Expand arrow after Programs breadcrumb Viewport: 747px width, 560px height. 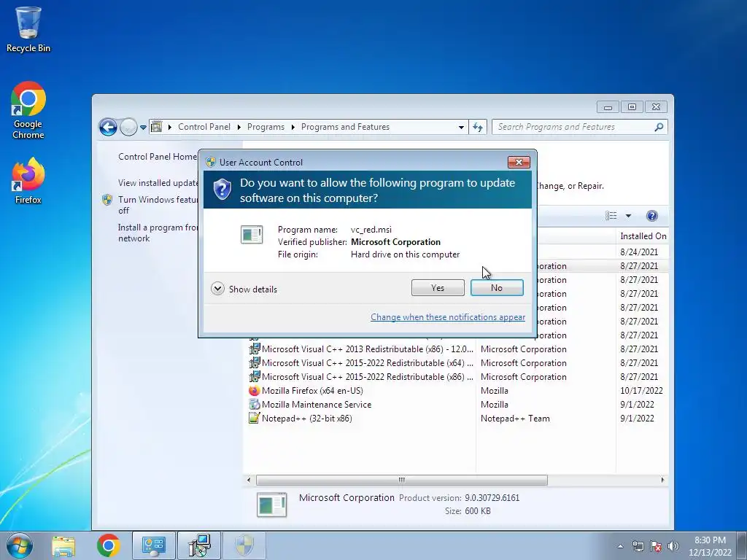[x=293, y=127]
